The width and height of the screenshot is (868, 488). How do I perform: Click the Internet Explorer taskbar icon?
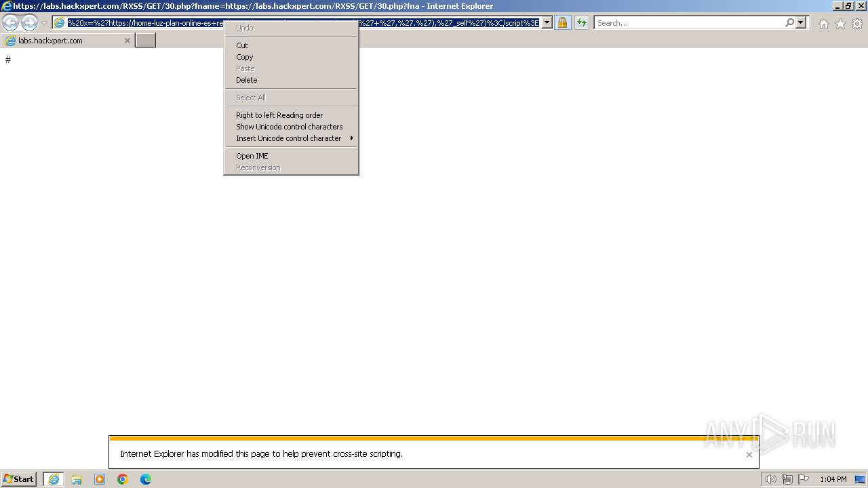tap(54, 479)
